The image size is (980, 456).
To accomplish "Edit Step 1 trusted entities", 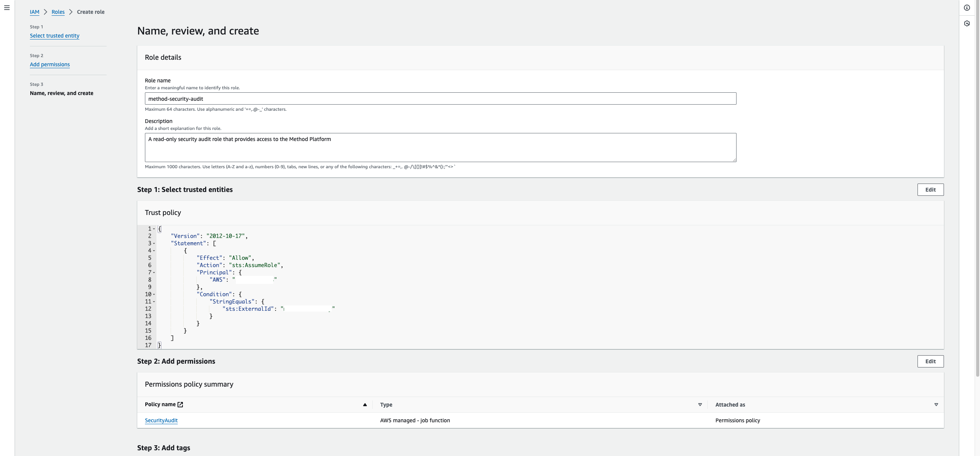I will (930, 190).
